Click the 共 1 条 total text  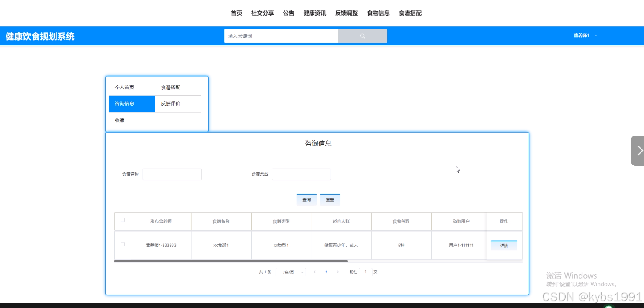[265, 272]
